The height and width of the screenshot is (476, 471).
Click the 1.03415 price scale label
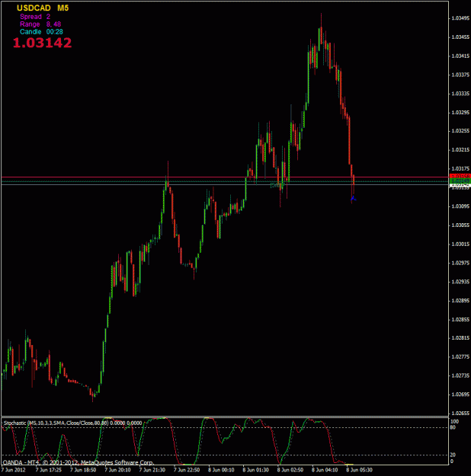(460, 56)
